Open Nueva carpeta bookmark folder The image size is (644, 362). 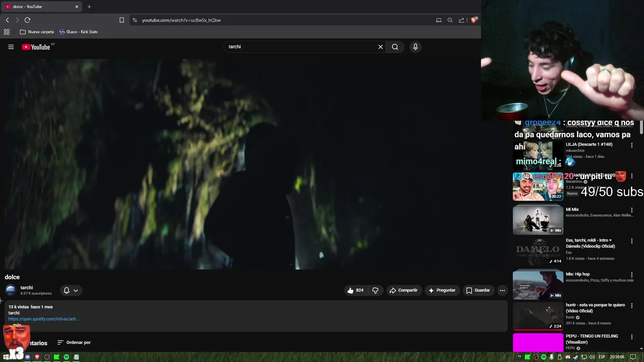pyautogui.click(x=37, y=32)
